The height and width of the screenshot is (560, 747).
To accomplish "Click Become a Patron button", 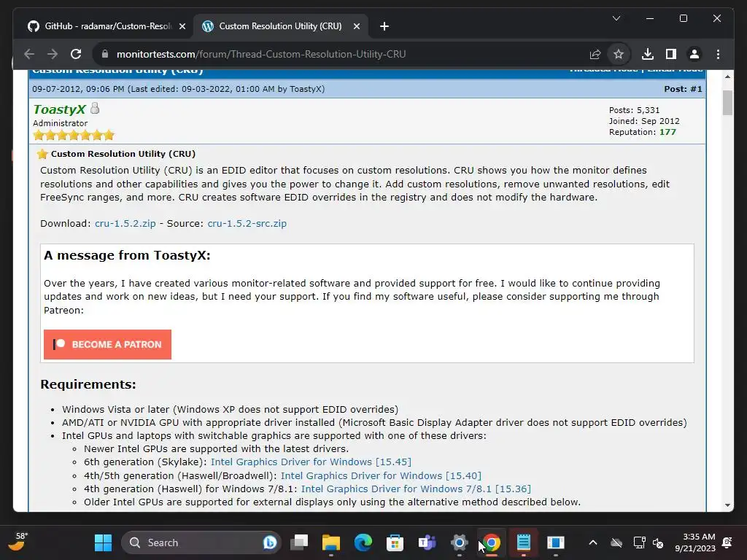I will pyautogui.click(x=107, y=344).
